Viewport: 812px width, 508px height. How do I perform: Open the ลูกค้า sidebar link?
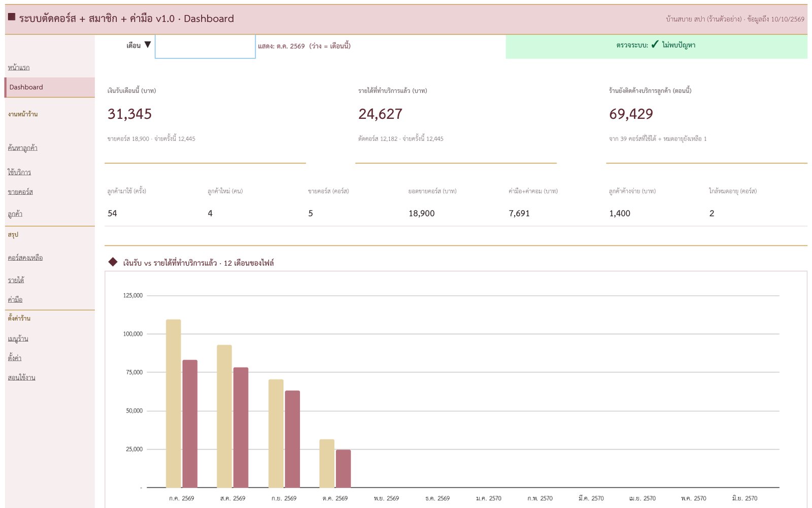(x=15, y=214)
